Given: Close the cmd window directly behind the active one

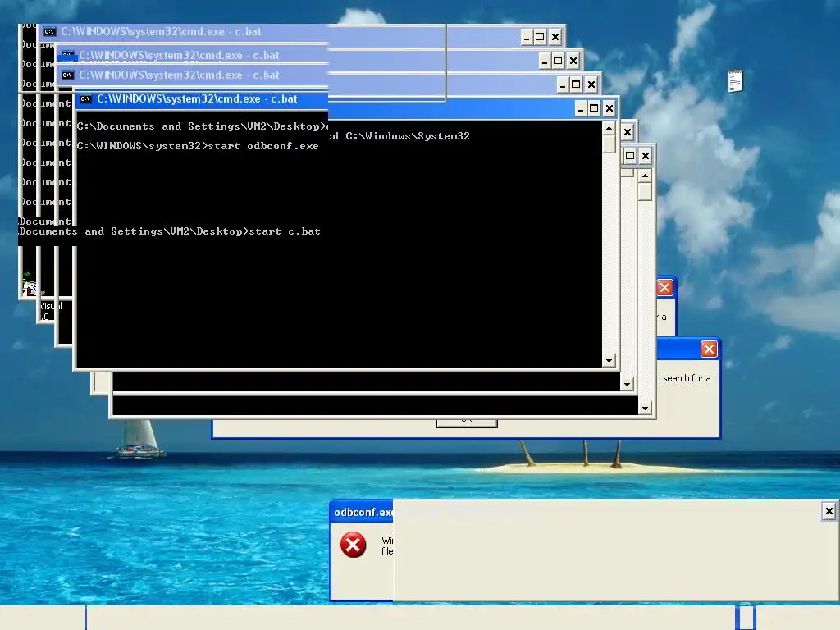Looking at the screenshot, I should [591, 84].
